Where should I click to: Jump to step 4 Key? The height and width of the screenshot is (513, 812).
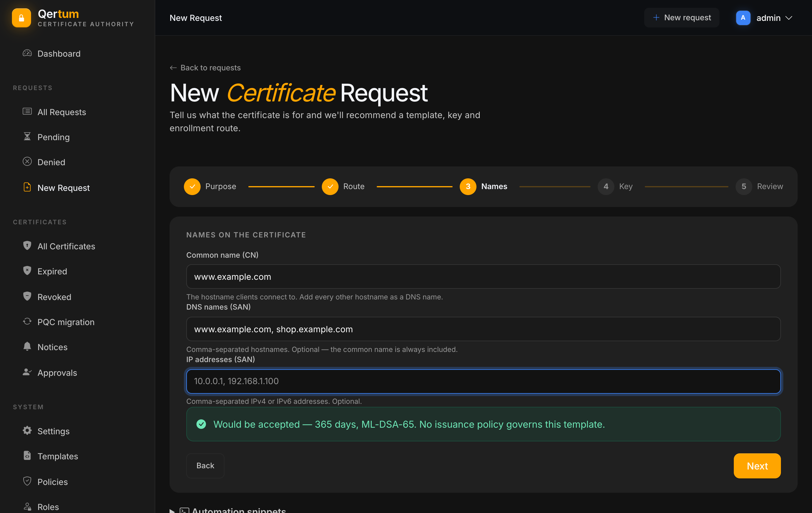click(x=615, y=187)
